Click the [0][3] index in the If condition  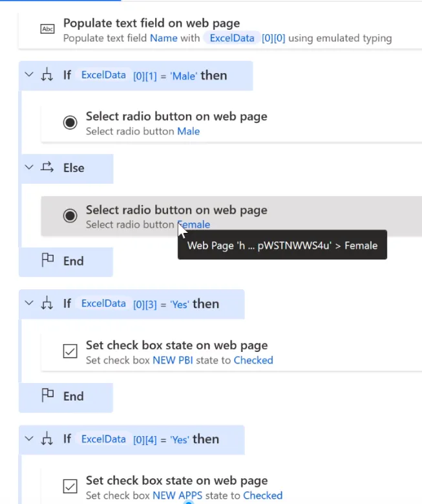(x=145, y=304)
